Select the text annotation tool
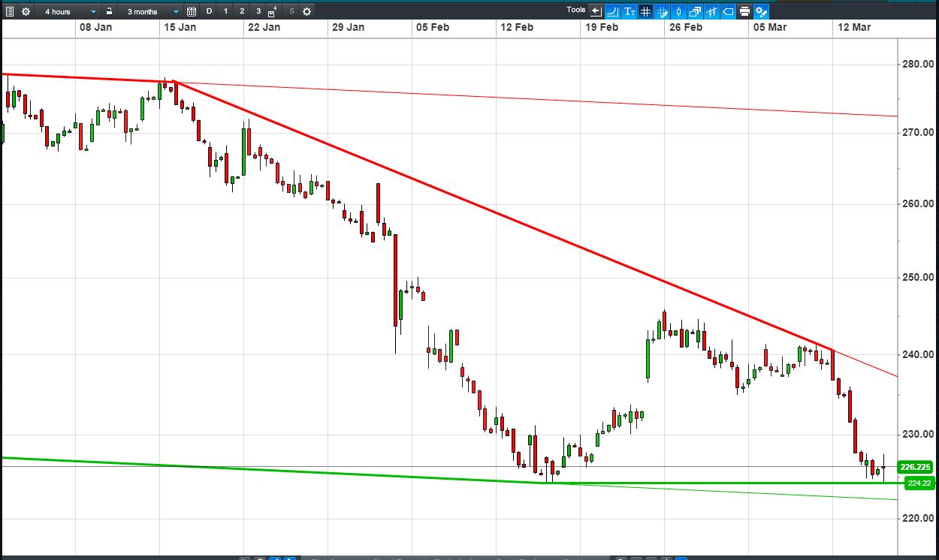939x560 pixels. (x=630, y=11)
